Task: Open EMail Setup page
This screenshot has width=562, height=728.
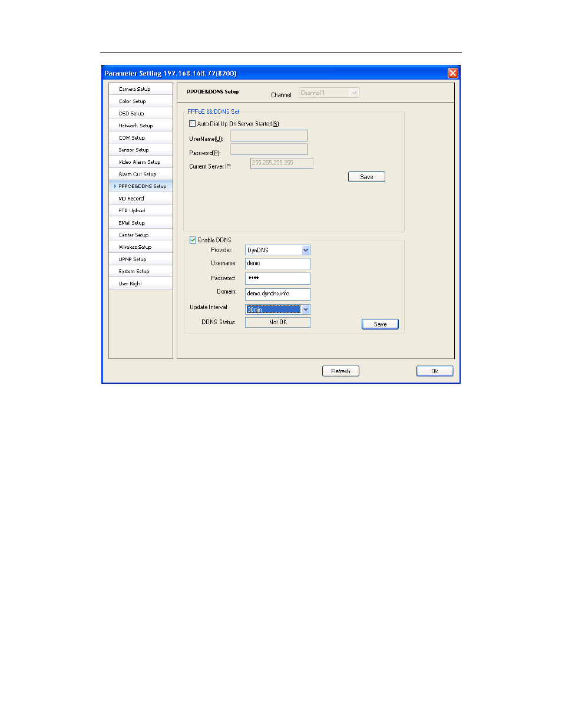Action: pos(141,223)
